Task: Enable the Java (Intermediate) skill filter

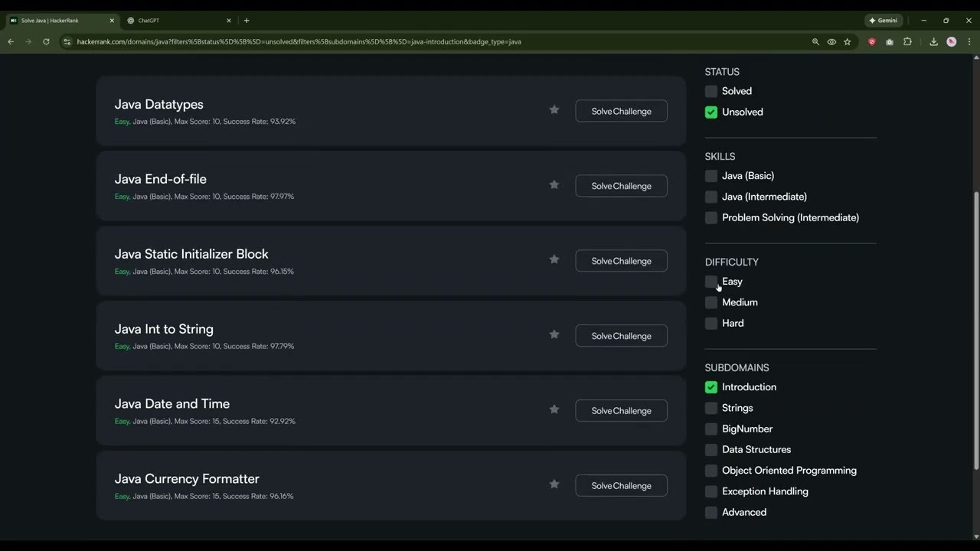Action: tap(711, 197)
